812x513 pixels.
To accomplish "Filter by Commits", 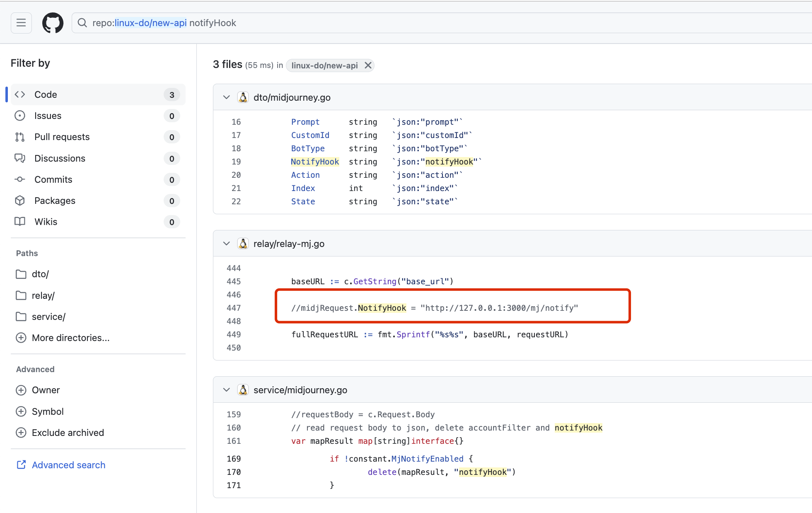I will (x=96, y=179).
